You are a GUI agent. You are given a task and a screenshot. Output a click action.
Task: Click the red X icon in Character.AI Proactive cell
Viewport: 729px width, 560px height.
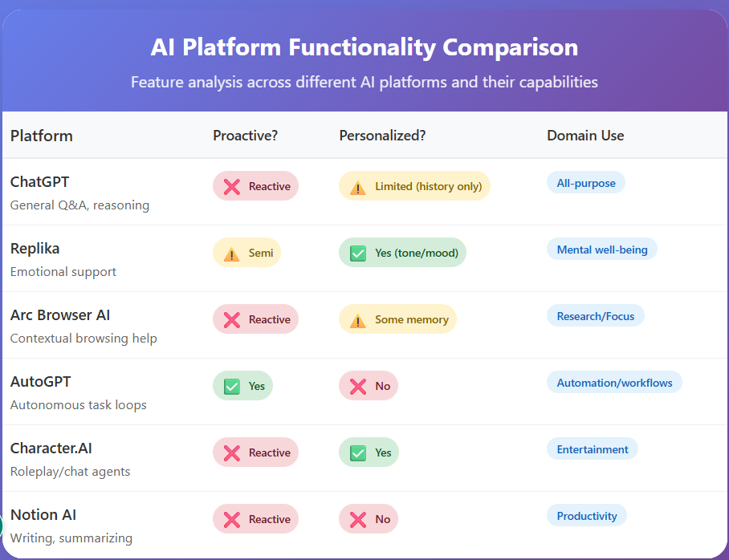click(232, 453)
